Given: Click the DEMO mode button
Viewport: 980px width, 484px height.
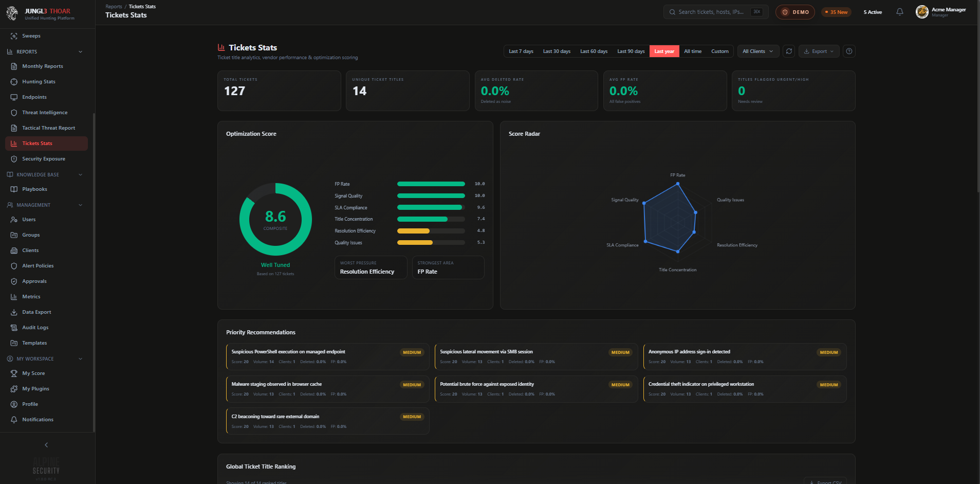Looking at the screenshot, I should tap(795, 12).
